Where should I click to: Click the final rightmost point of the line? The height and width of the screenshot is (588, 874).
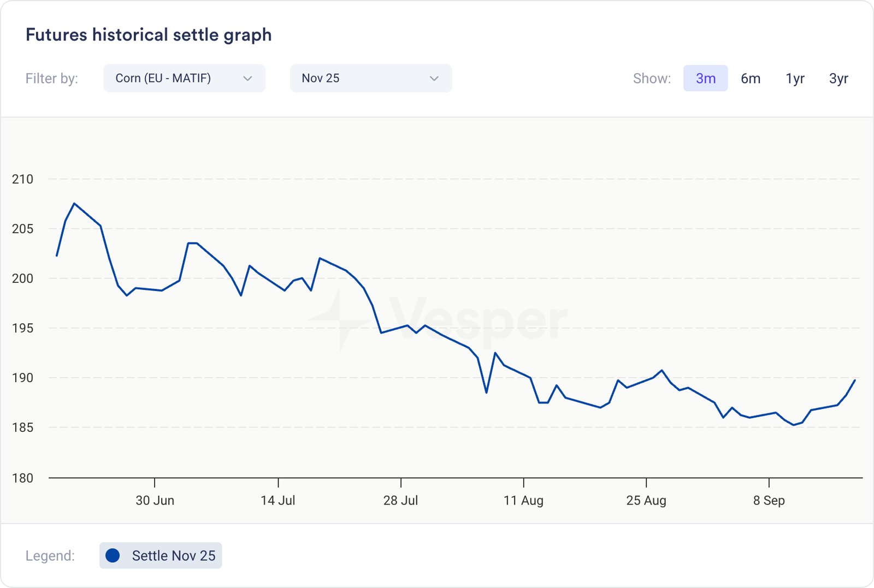(x=854, y=381)
